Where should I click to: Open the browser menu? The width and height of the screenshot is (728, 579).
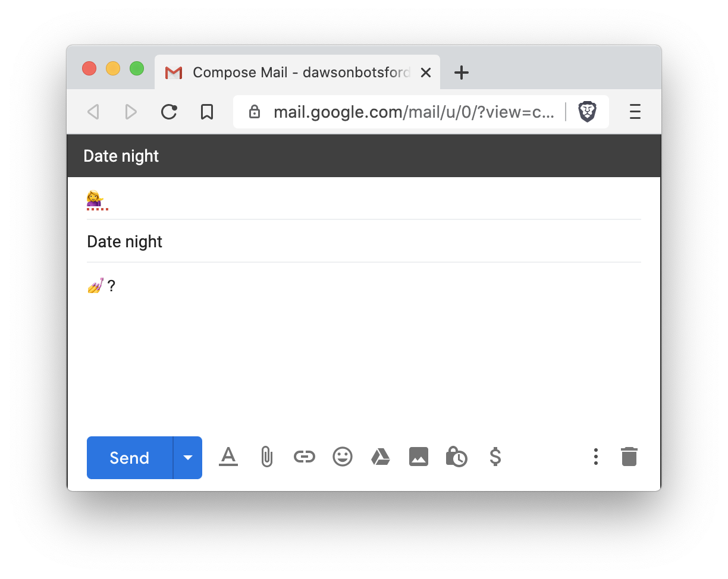(635, 112)
